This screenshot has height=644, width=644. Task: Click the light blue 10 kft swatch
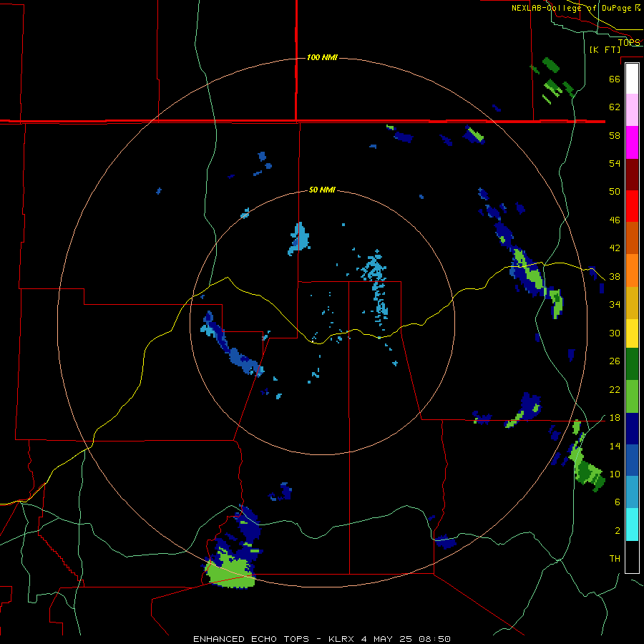(x=632, y=492)
